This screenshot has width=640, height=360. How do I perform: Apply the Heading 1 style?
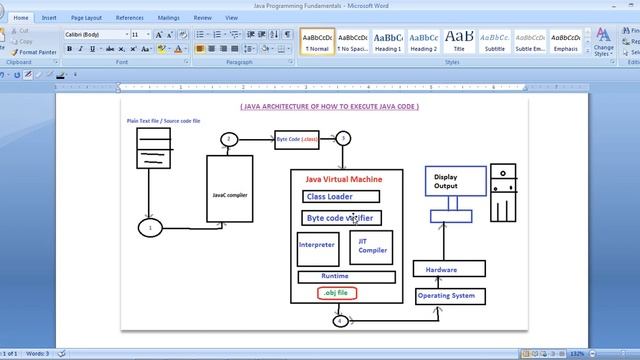point(388,41)
